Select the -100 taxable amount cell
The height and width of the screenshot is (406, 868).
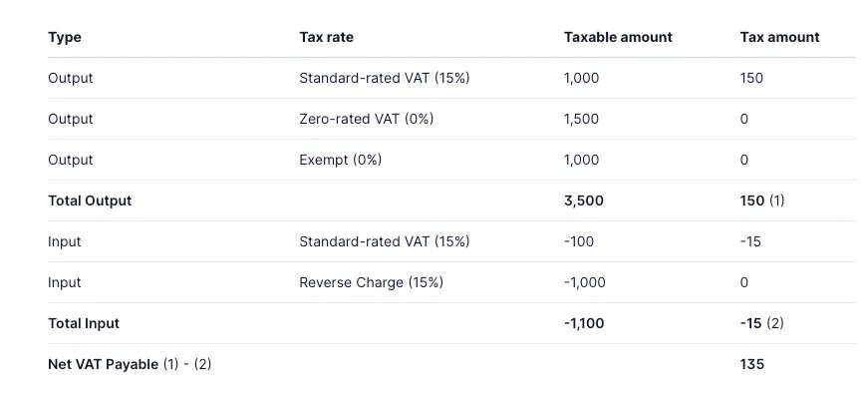[578, 241]
